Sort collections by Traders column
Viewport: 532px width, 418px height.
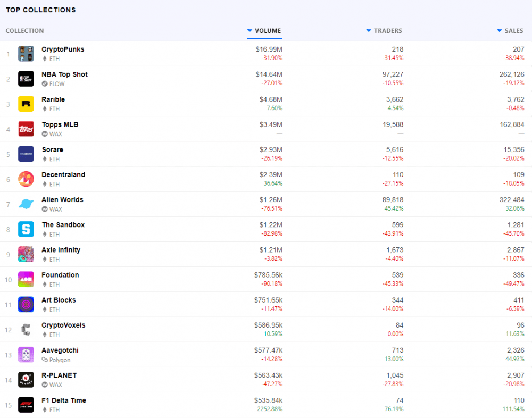pos(384,31)
